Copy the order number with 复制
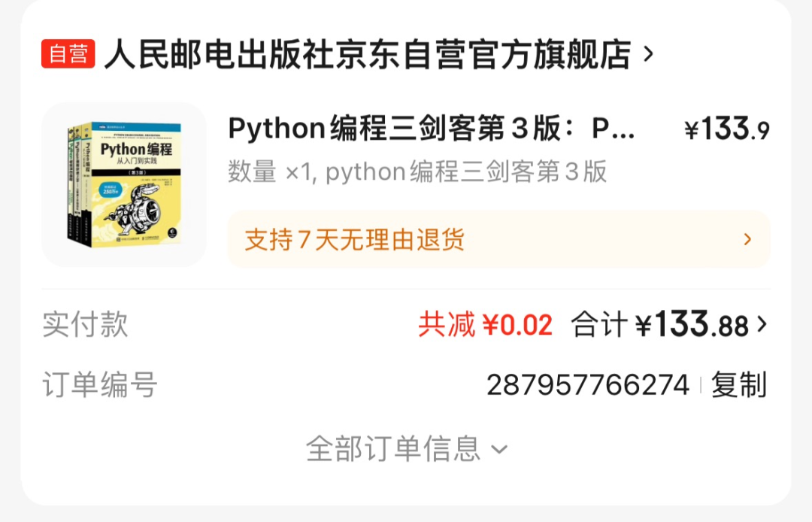812x522 pixels. point(738,385)
